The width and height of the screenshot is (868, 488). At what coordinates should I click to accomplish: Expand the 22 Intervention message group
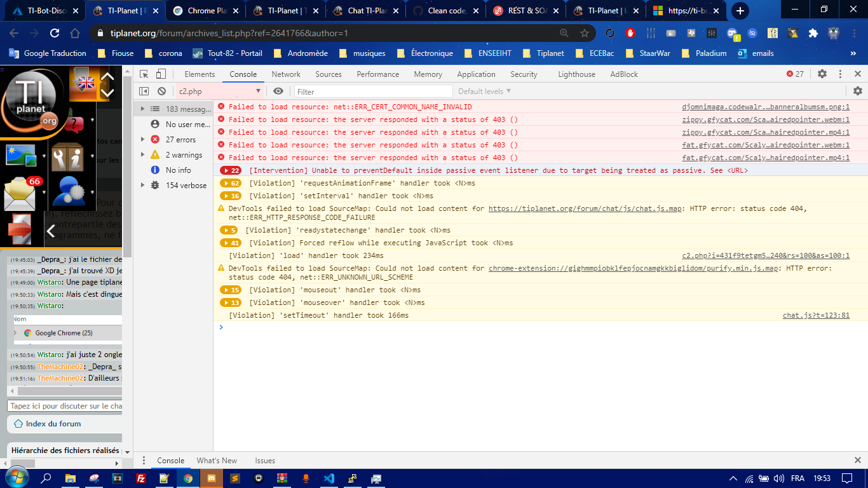[x=230, y=170]
